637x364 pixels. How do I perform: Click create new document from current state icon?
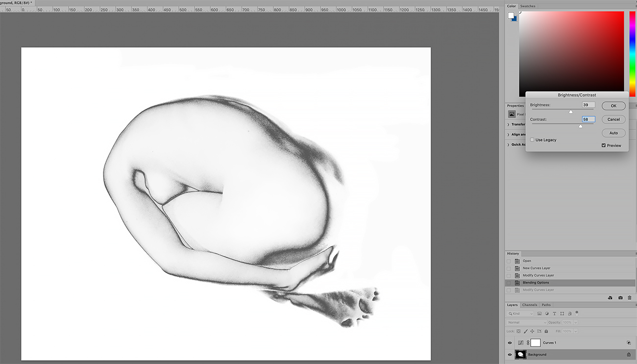point(610,297)
